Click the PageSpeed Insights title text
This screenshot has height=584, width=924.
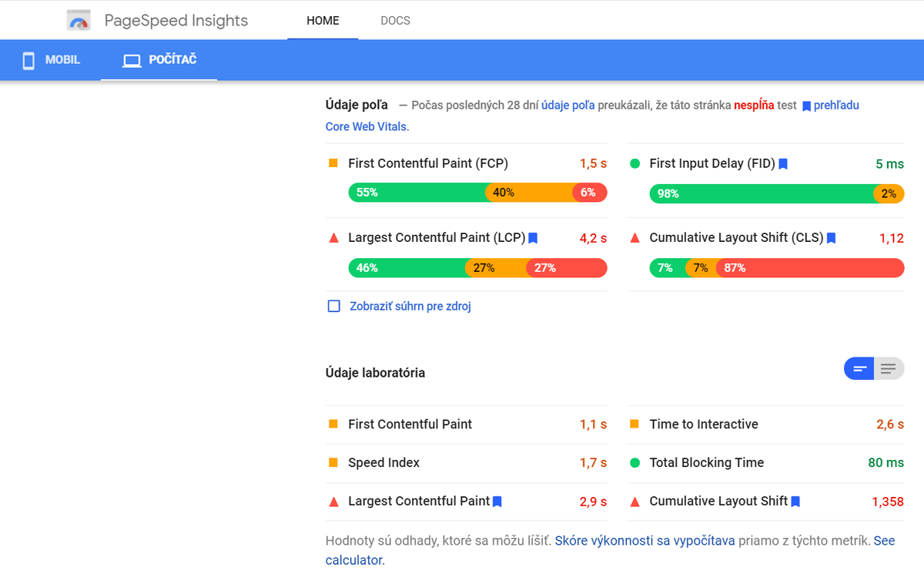(176, 21)
